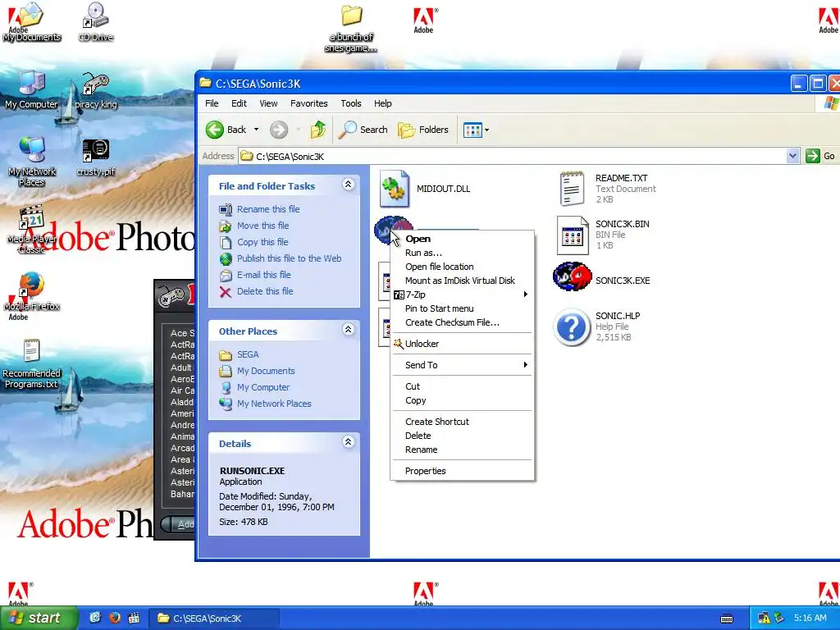This screenshot has width=840, height=630.
Task: Go to My Network Places in Other Places
Action: 274,404
